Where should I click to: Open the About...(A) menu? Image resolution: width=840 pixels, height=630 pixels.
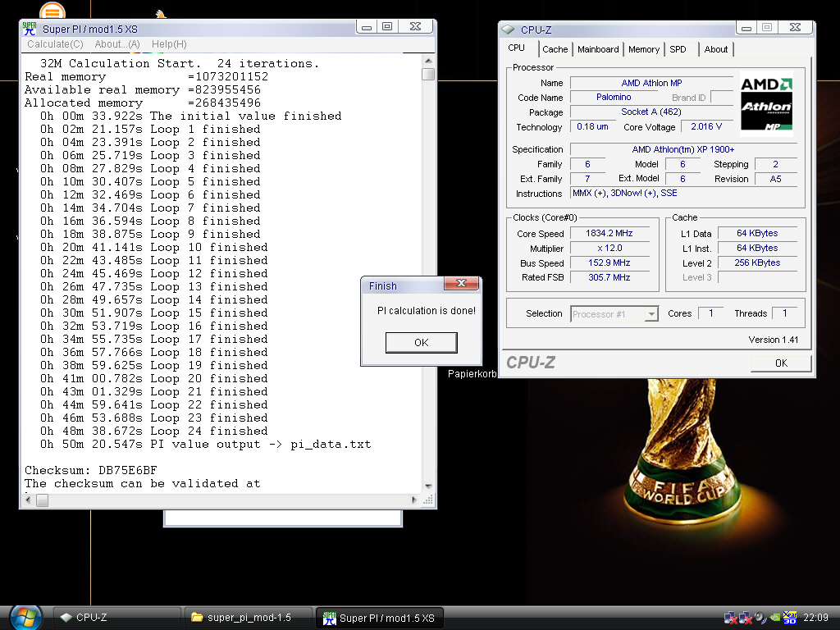pyautogui.click(x=117, y=44)
